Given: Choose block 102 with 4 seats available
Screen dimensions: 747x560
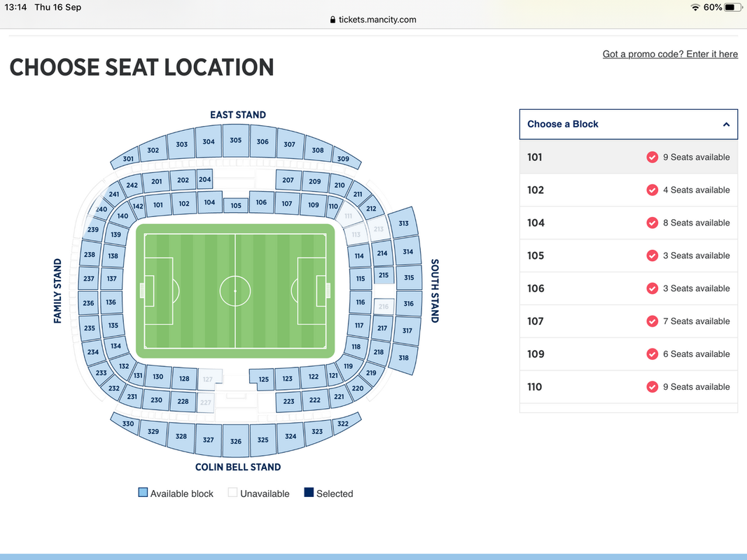Looking at the screenshot, I should [629, 190].
